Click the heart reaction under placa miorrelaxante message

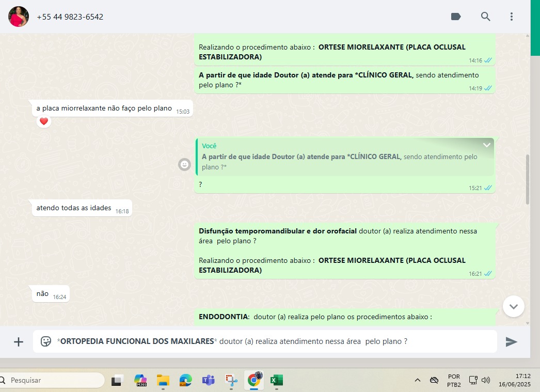coord(44,121)
